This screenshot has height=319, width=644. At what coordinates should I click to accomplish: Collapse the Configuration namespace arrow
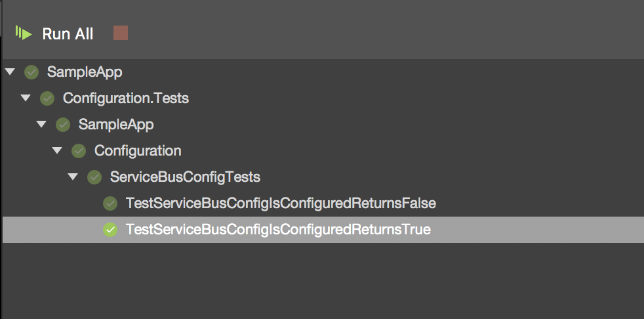(57, 150)
